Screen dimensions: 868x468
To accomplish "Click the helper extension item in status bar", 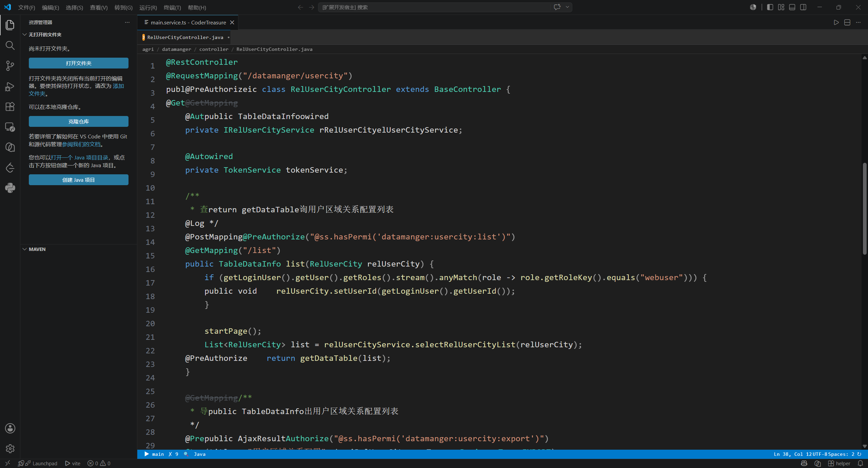I will point(839,463).
